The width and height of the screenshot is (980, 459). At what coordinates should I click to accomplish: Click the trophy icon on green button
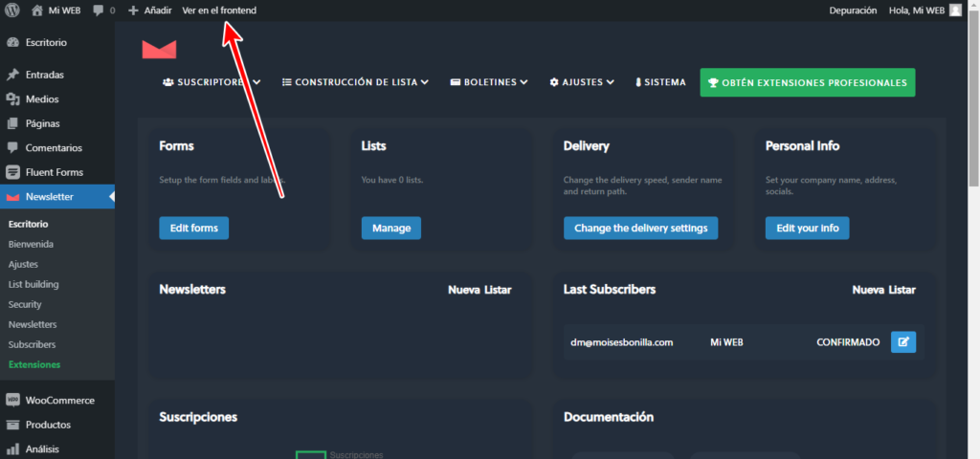tap(713, 82)
